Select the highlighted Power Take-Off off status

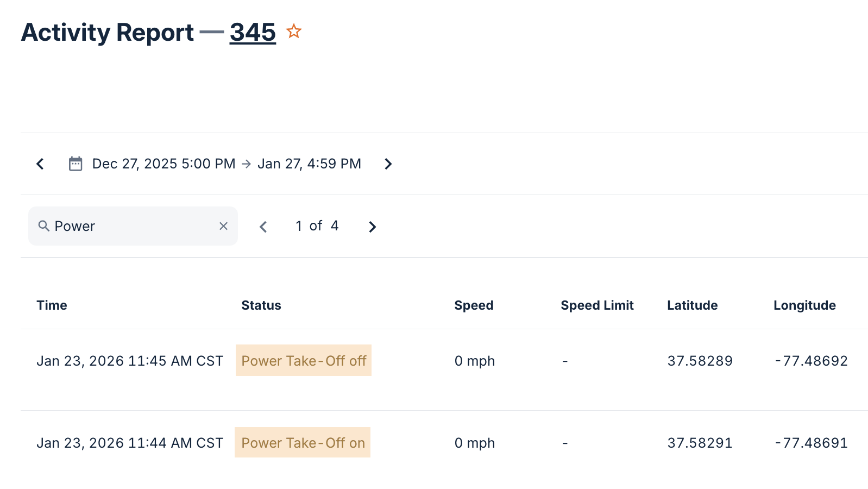[303, 360]
